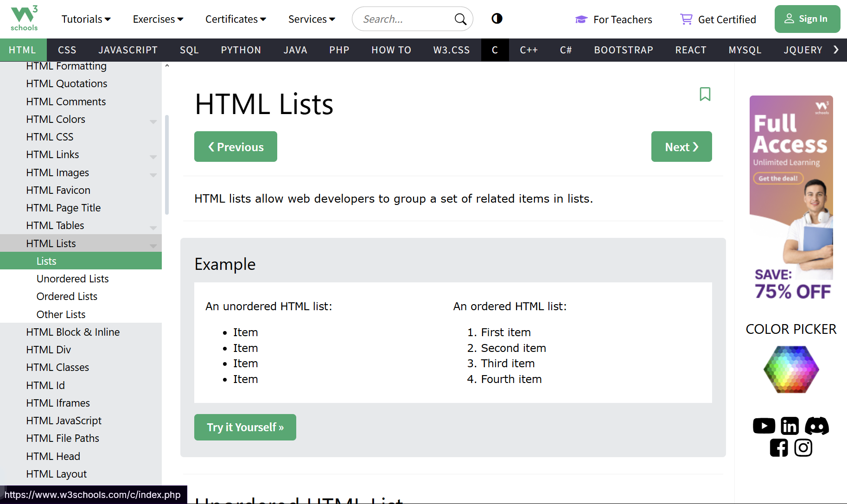Click the Try it Yourself button
Screen dimensions: 847x504
coord(245,427)
